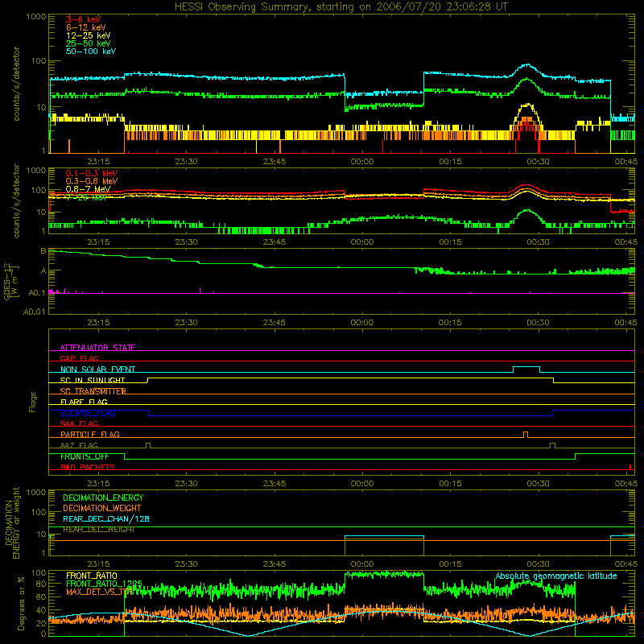Select the 3-6 keV legend label
The width and height of the screenshot is (644, 644).
(83, 19)
